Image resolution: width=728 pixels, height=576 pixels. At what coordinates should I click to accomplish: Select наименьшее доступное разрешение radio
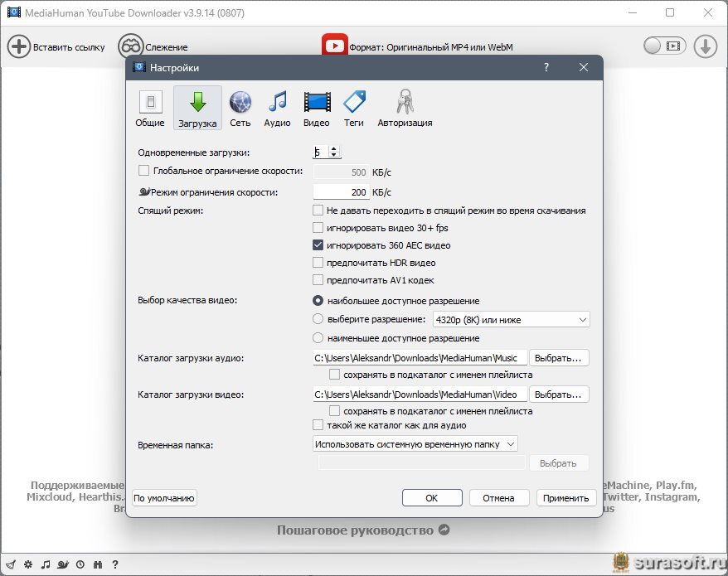pyautogui.click(x=318, y=338)
